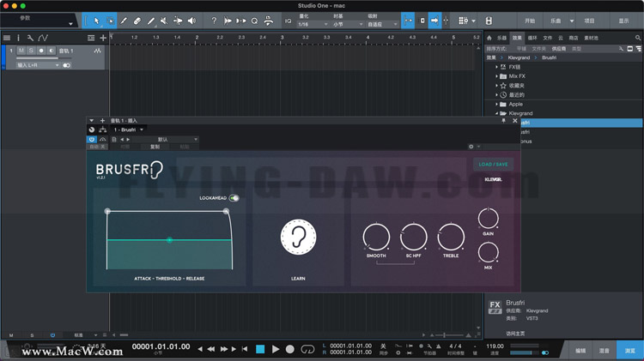Click the browser home icon

[x=489, y=38]
